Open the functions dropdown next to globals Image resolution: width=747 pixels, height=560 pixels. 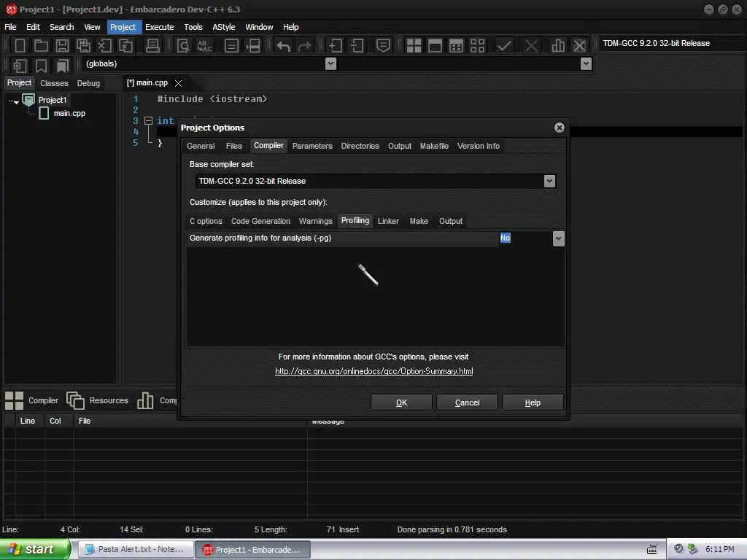pos(586,64)
